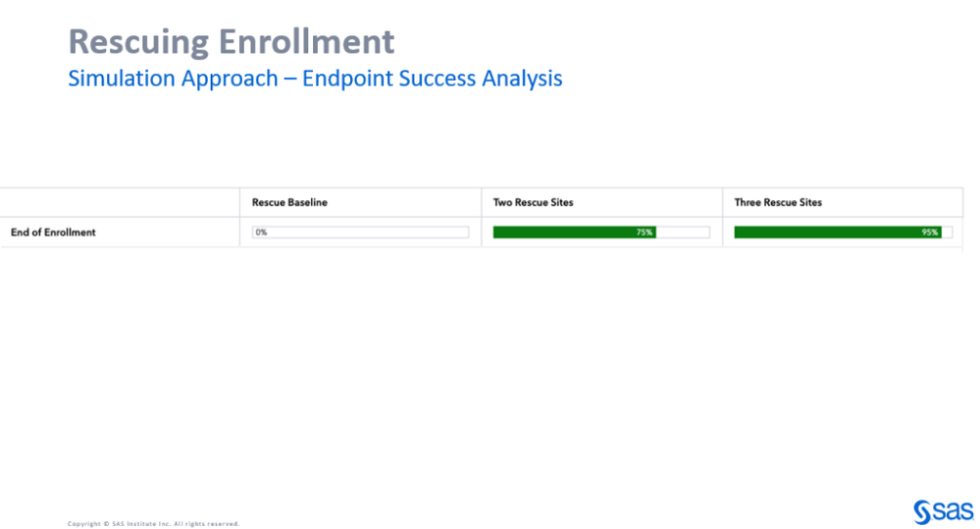Click the 0% label in baseline bar
Viewport: 980px width, 529px height.
(x=261, y=232)
